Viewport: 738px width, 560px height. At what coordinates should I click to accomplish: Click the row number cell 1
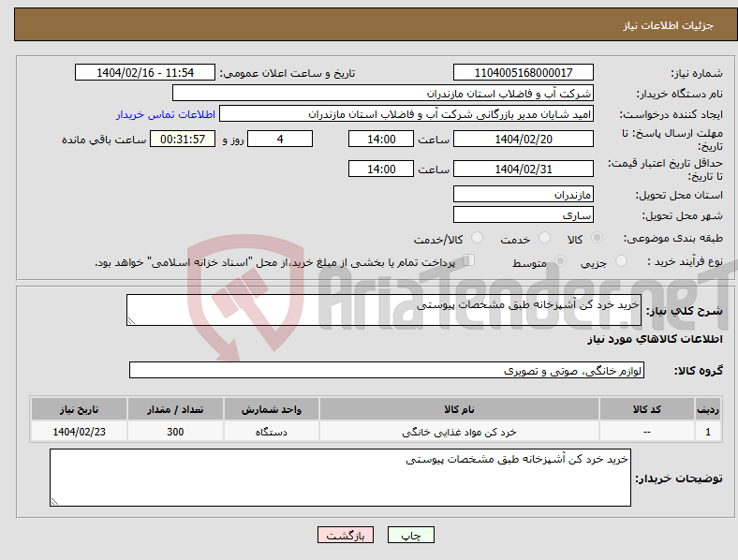pyautogui.click(x=708, y=432)
